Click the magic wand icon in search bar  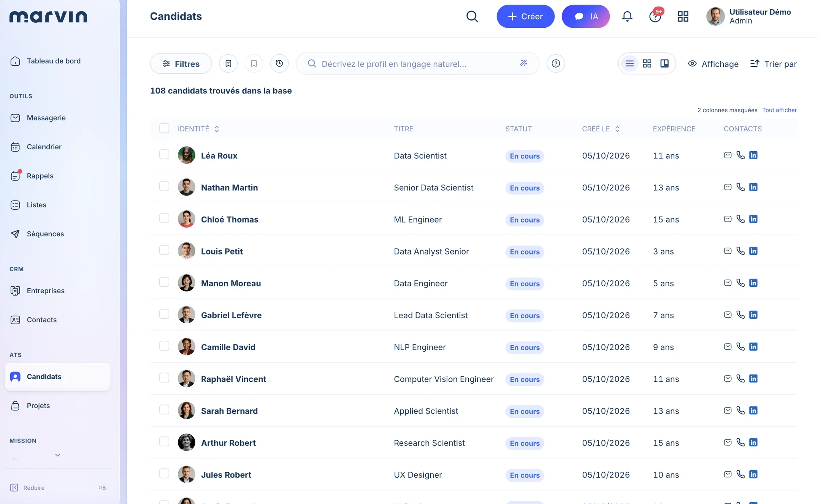(x=523, y=63)
